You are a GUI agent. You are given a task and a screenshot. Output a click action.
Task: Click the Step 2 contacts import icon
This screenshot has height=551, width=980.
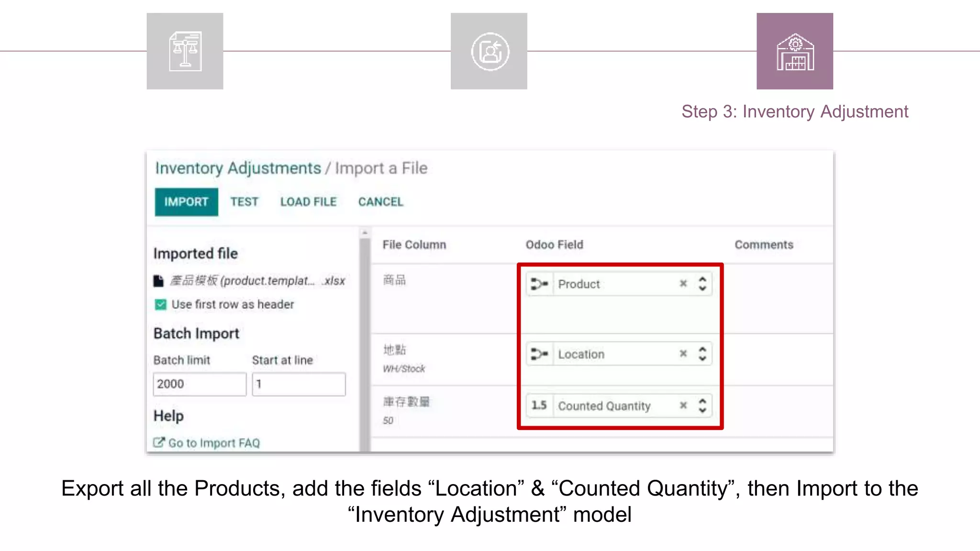[x=489, y=51]
